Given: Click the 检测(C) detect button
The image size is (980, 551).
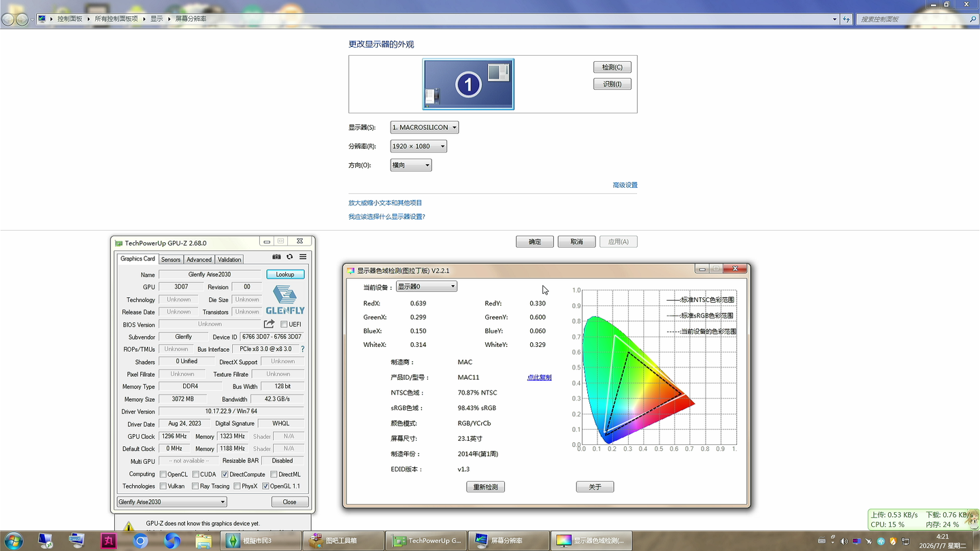Looking at the screenshot, I should (x=612, y=67).
